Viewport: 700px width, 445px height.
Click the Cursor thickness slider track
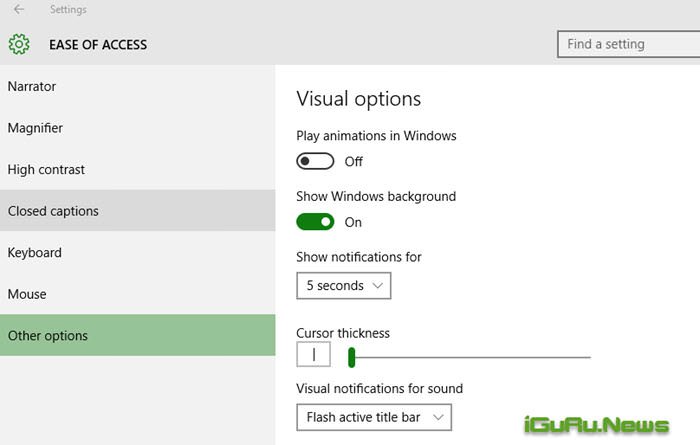(470, 356)
